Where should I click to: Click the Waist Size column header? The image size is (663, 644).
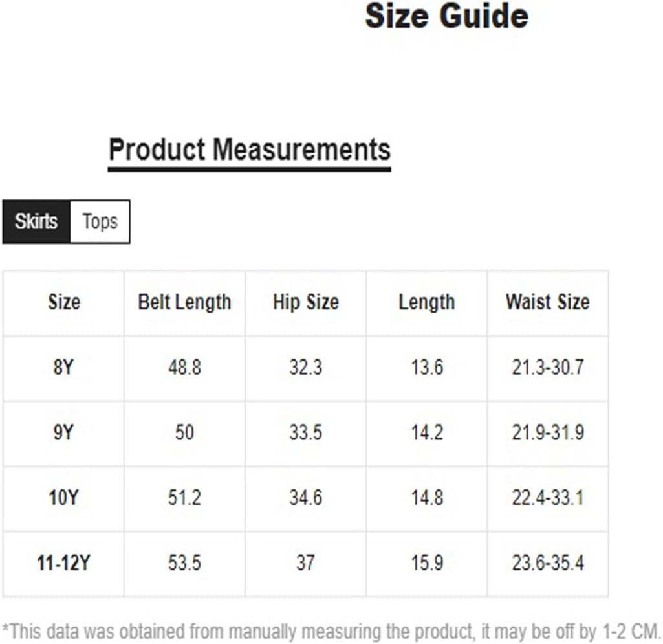548,302
